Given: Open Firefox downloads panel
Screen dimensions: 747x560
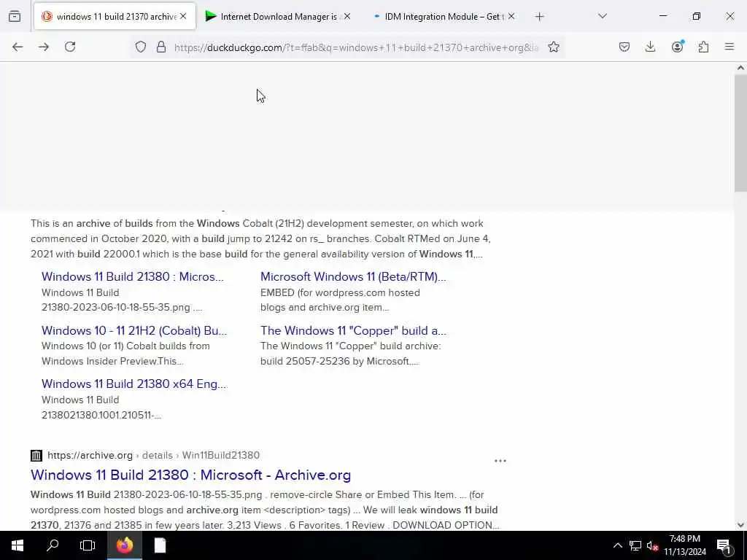Looking at the screenshot, I should click(x=650, y=47).
